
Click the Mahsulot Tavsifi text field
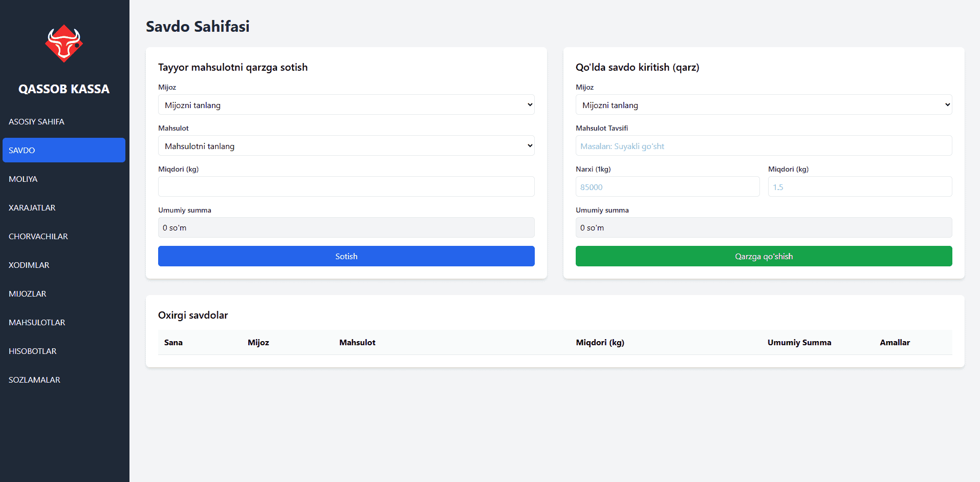764,145
